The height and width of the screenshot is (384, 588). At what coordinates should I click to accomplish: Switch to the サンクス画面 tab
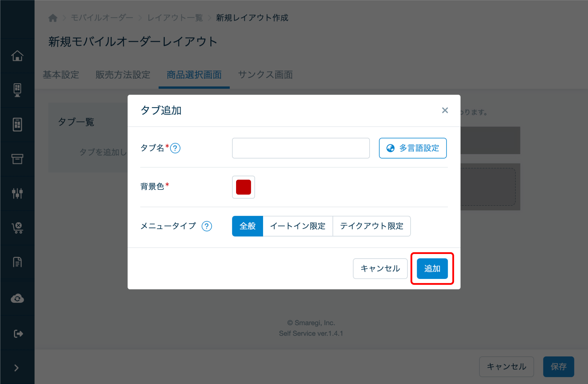tap(265, 75)
